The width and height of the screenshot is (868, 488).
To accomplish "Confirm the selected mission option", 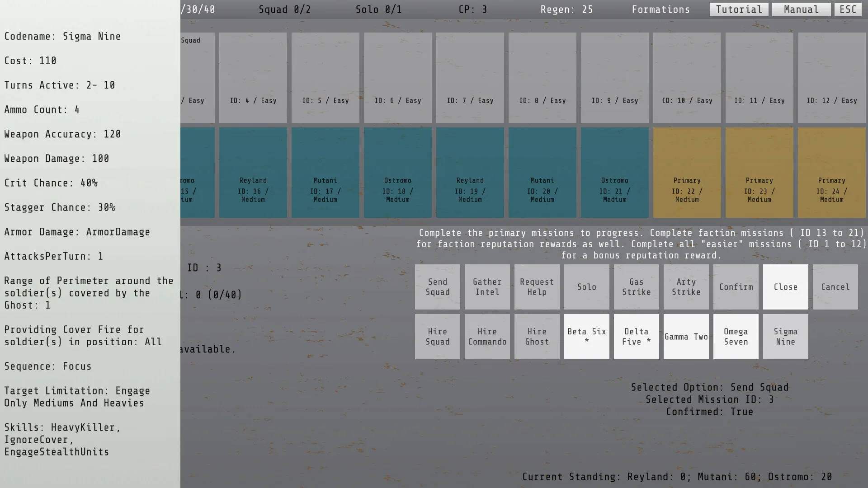I will point(736,287).
